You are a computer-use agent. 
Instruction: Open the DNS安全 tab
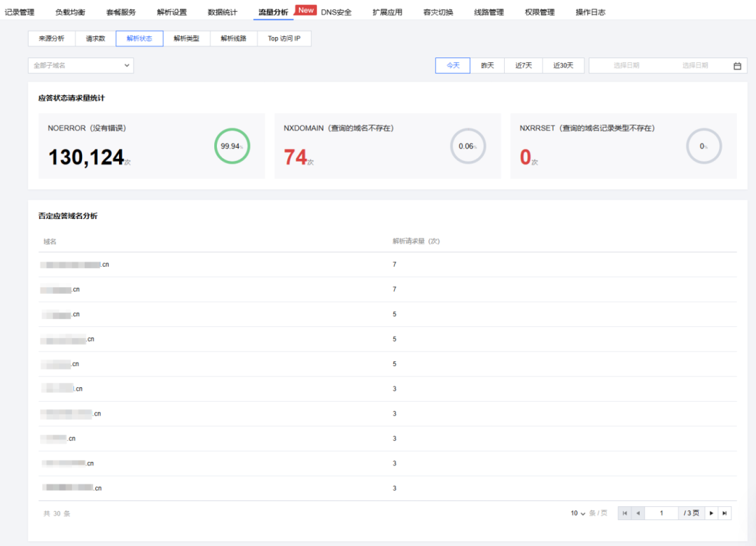point(336,12)
